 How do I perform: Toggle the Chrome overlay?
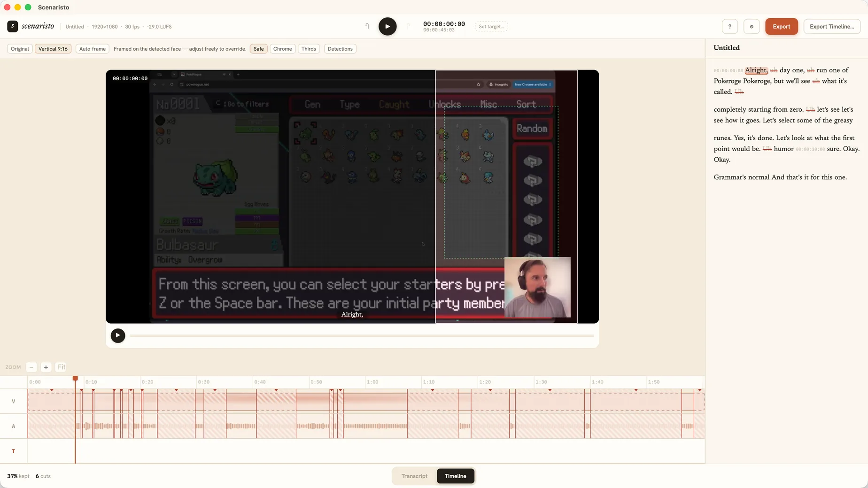coord(283,49)
